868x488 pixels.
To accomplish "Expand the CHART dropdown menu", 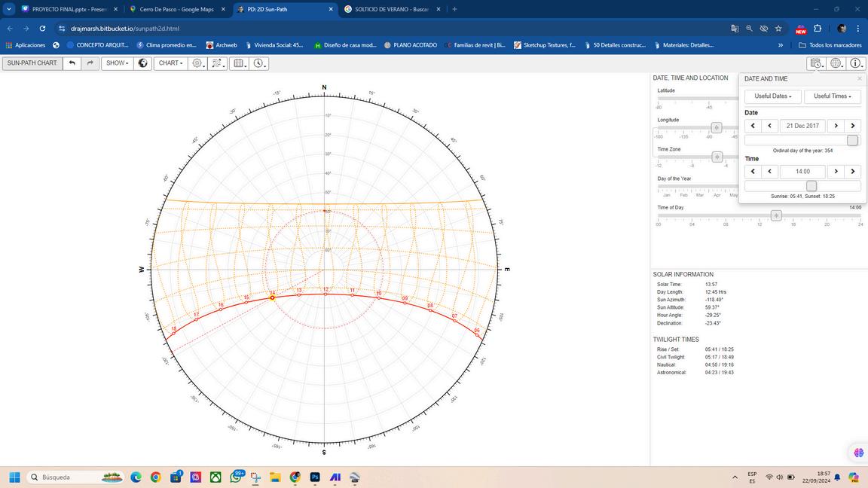I will tap(171, 63).
